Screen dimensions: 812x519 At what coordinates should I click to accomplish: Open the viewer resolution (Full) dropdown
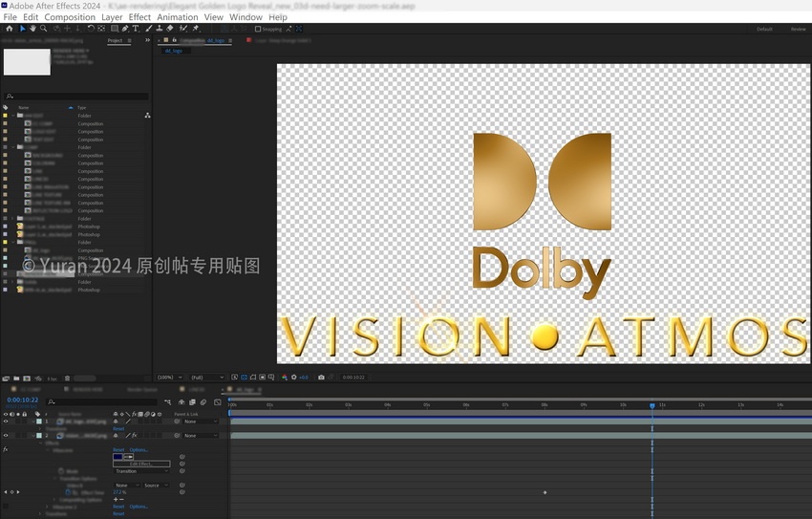[206, 378]
